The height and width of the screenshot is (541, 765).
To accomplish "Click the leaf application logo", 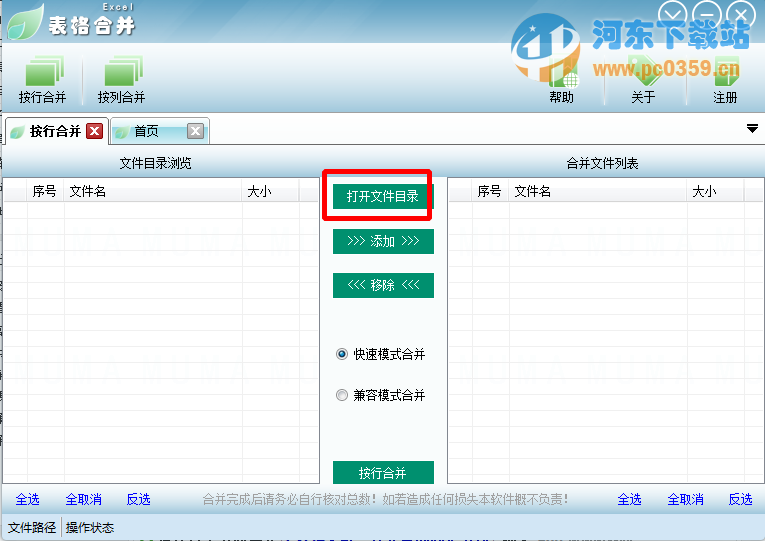I will point(24,22).
